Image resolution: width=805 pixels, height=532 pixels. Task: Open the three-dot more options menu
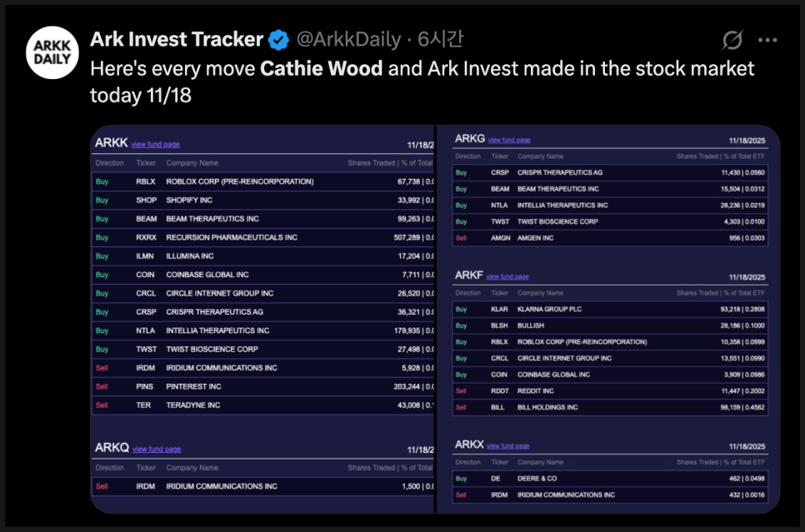pos(767,40)
